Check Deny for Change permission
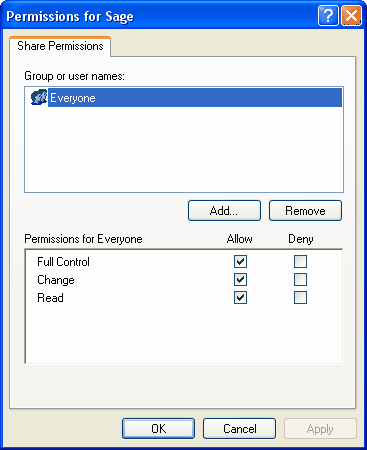 tap(300, 280)
